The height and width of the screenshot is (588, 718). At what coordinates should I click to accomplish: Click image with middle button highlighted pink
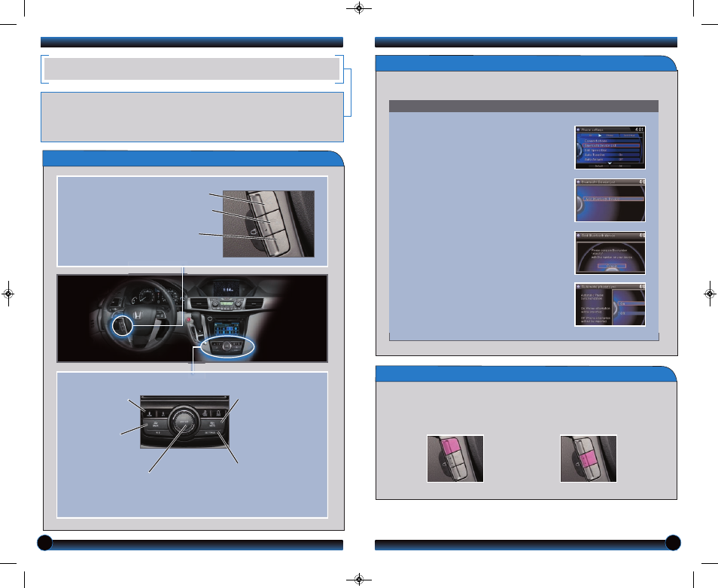589,459
